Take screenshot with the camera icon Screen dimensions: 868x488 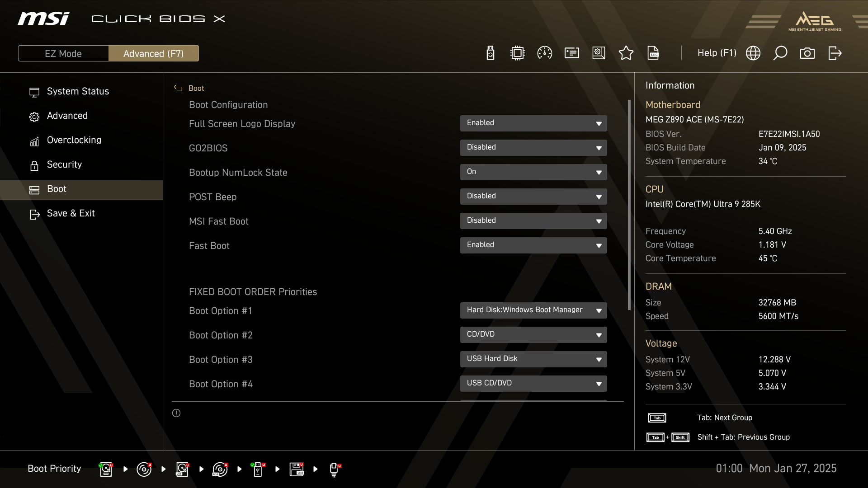click(807, 53)
